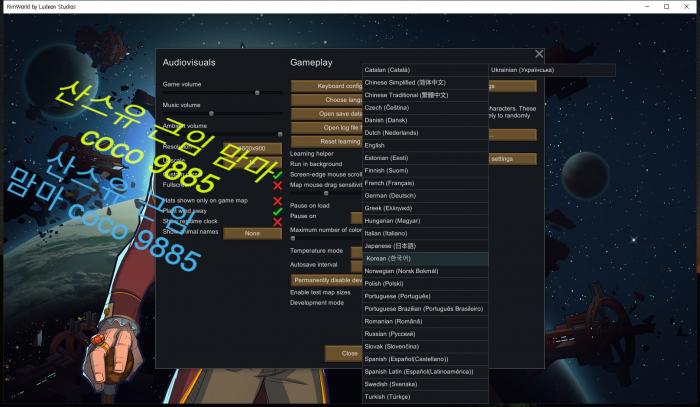Image resolution: width=700 pixels, height=407 pixels.
Task: Select Chinese Traditional language
Action: [x=425, y=95]
